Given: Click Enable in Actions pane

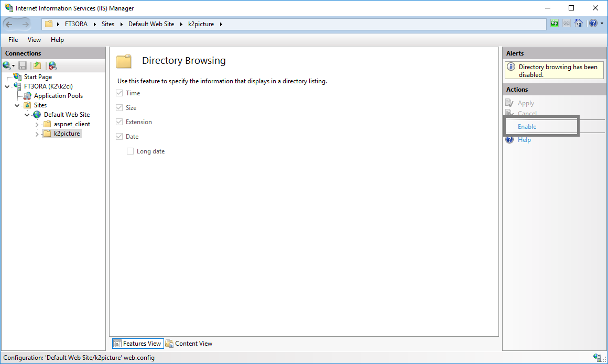Looking at the screenshot, I should tap(527, 126).
